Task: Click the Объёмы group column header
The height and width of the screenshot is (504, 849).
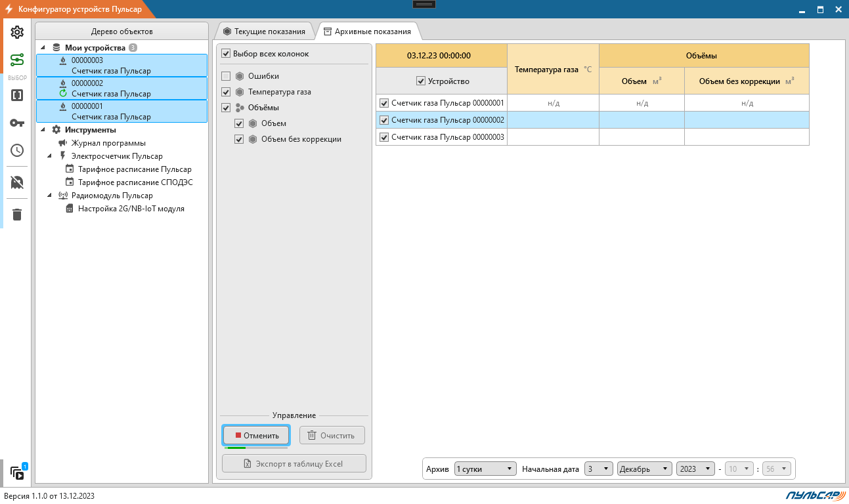Action: [x=704, y=56]
